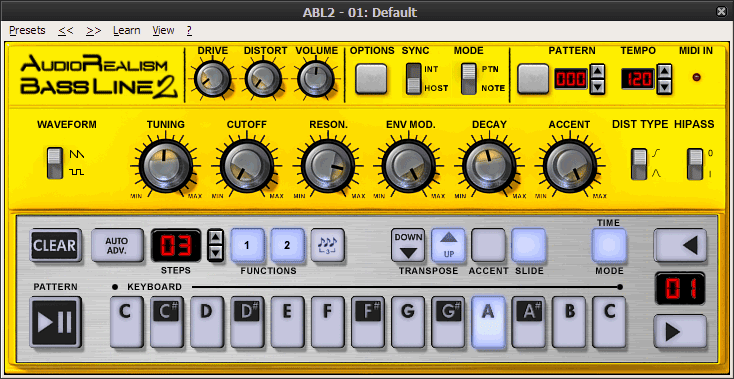Click the PATTERN 000 display
The width and height of the screenshot is (734, 379).
pos(571,79)
